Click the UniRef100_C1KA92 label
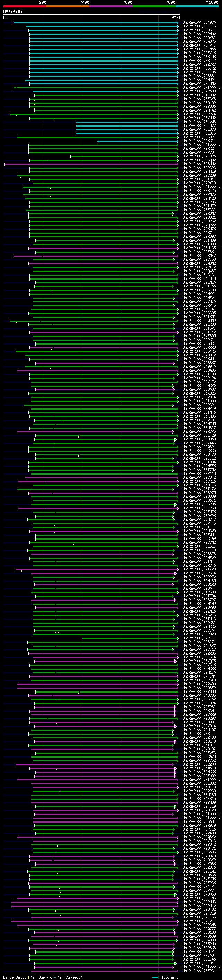 tap(199, 95)
